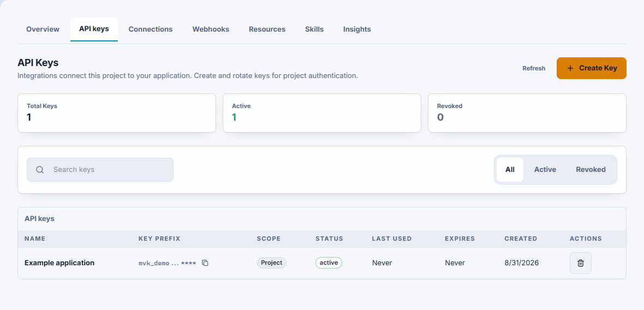This screenshot has height=310, width=644.
Task: Open the Resources tab
Action: coord(267,29)
